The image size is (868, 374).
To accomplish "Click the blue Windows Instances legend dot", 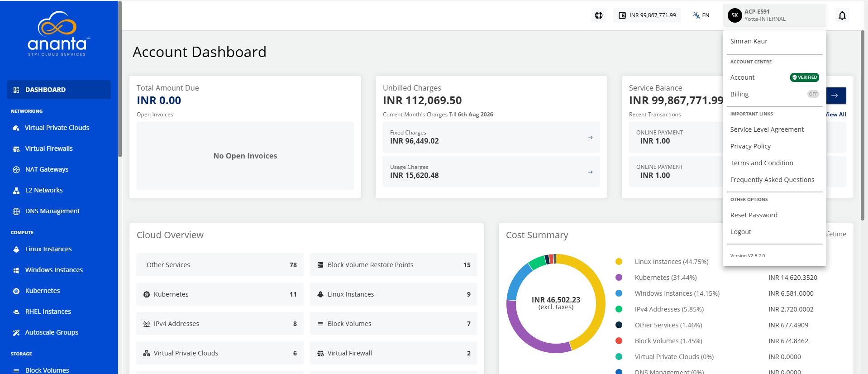I will (619, 293).
